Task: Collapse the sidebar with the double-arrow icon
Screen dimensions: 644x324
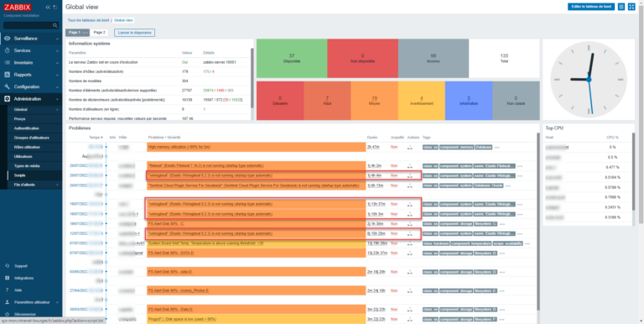Action: click(x=48, y=7)
